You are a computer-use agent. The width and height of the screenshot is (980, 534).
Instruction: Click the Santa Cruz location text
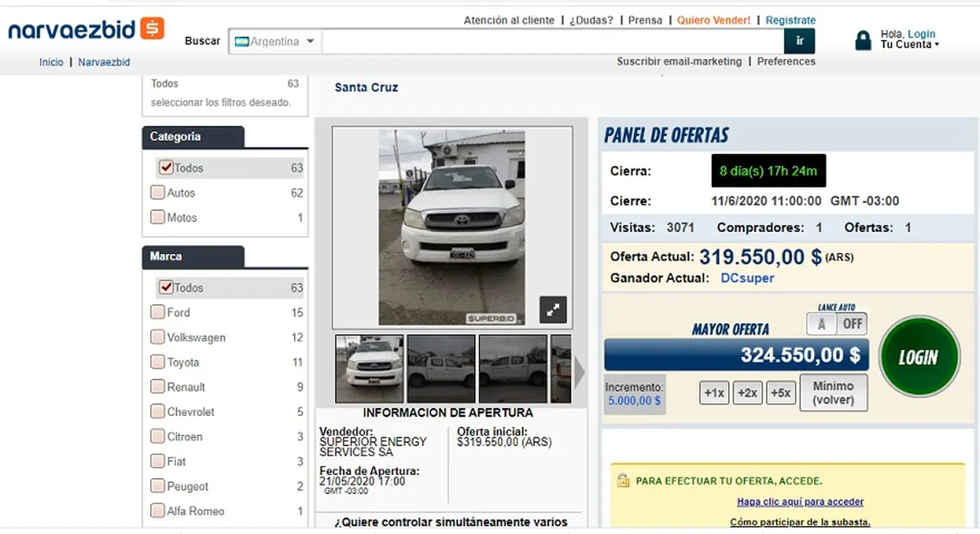click(366, 87)
